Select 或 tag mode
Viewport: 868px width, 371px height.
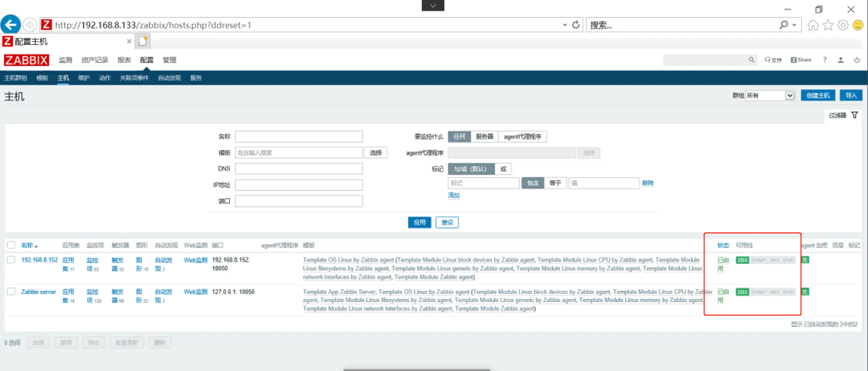[x=503, y=169]
